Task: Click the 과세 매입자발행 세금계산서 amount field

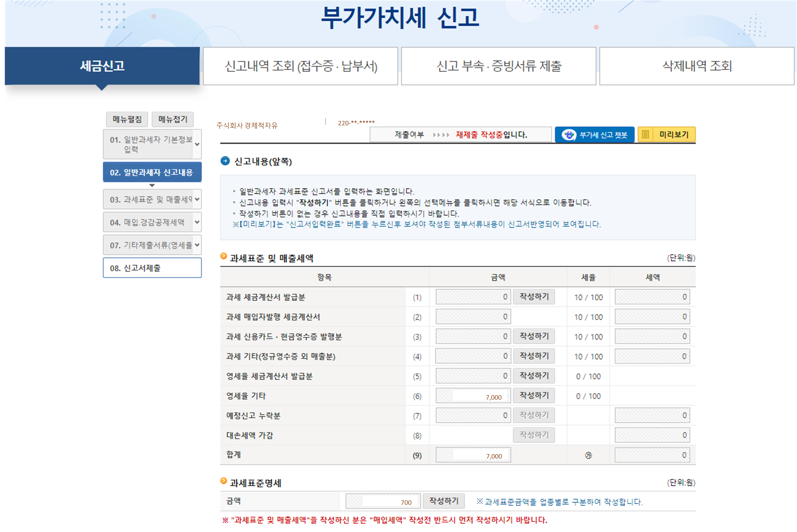Action: 473,317
